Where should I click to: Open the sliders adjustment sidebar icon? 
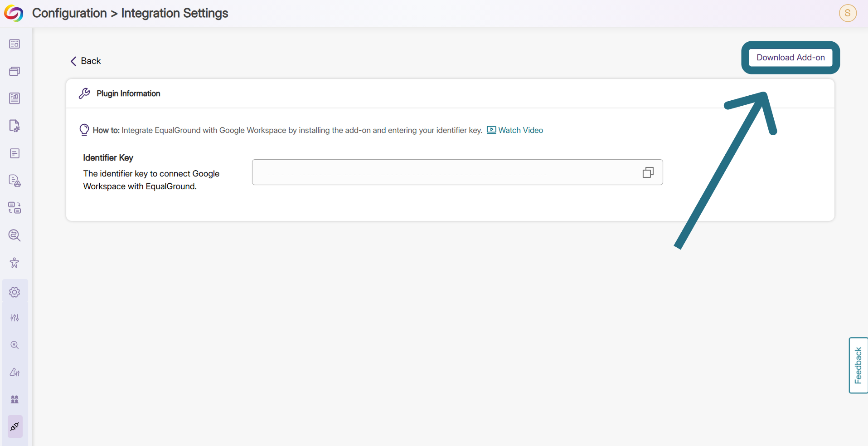pyautogui.click(x=15, y=318)
